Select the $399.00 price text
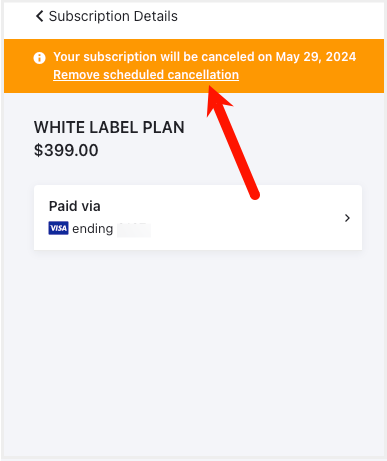 coord(66,150)
